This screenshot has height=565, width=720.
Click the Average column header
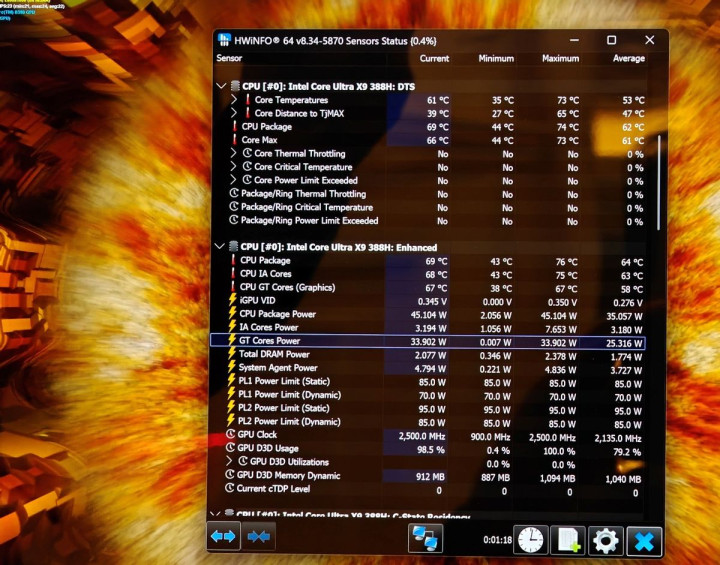629,58
